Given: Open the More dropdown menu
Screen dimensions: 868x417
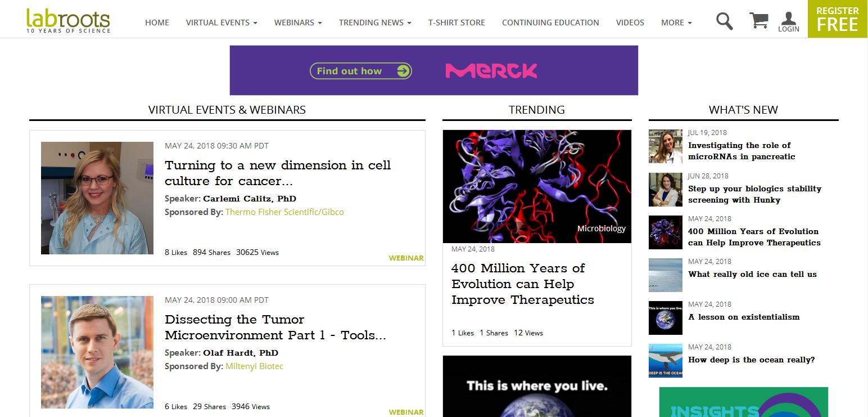Looking at the screenshot, I should [x=676, y=23].
